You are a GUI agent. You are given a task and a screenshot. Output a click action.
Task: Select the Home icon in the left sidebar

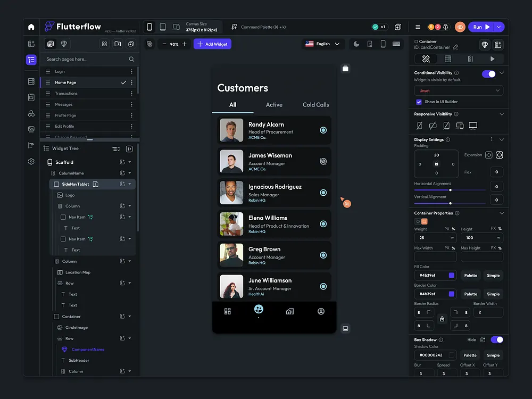pyautogui.click(x=31, y=26)
